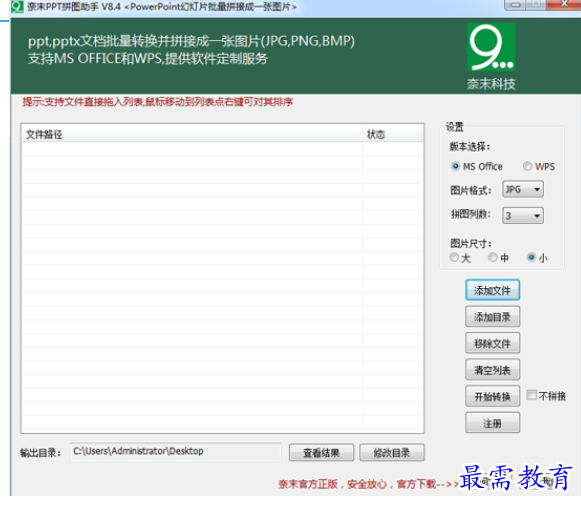This screenshot has width=581, height=509.
Task: Click the 添加目录 button
Action: point(492,317)
